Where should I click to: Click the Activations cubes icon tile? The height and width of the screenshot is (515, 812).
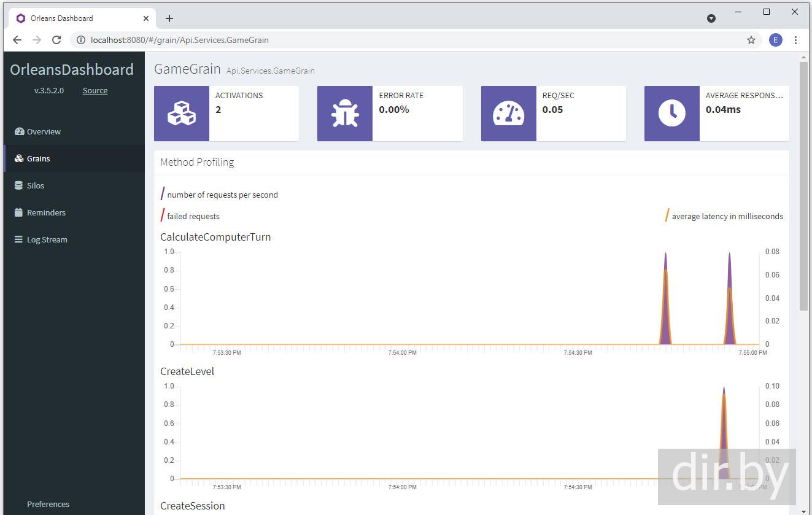click(x=181, y=114)
